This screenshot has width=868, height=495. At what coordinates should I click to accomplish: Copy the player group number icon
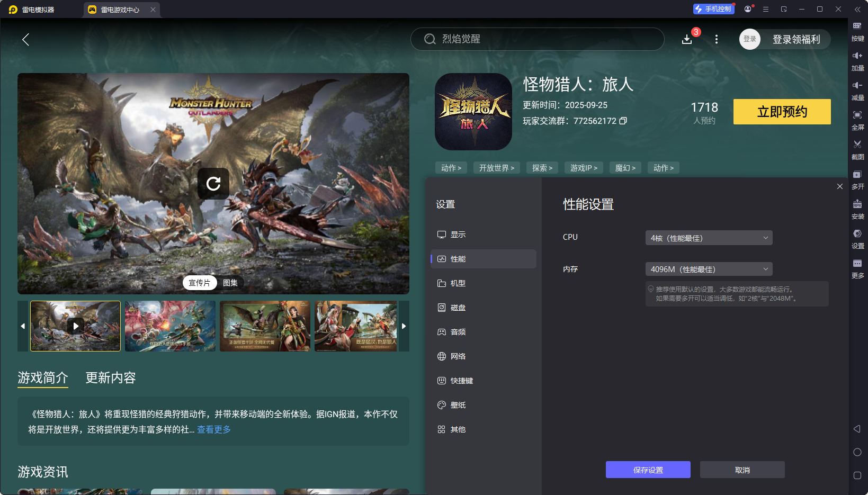(x=623, y=121)
